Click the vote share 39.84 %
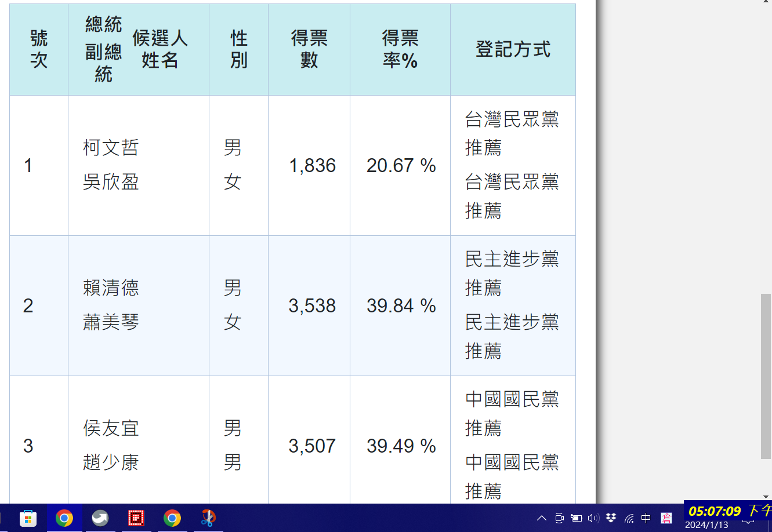Screen dimensions: 772x532 (401, 306)
